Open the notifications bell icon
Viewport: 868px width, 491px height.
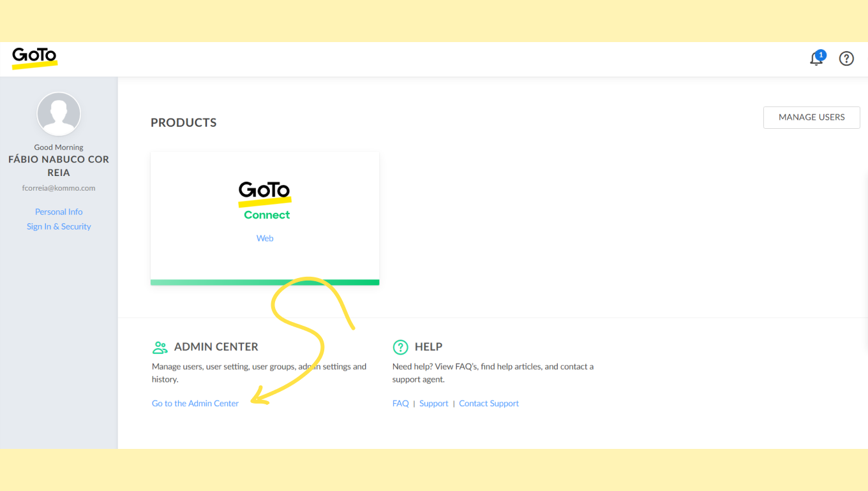tap(816, 59)
